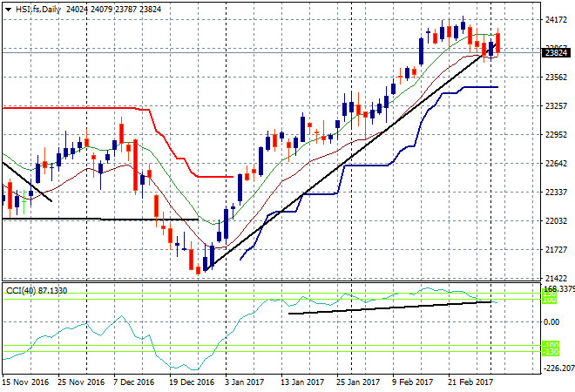This screenshot has width=575, height=392.
Task: Select the long black uptrend line on price chart
Action: pyautogui.click(x=350, y=158)
